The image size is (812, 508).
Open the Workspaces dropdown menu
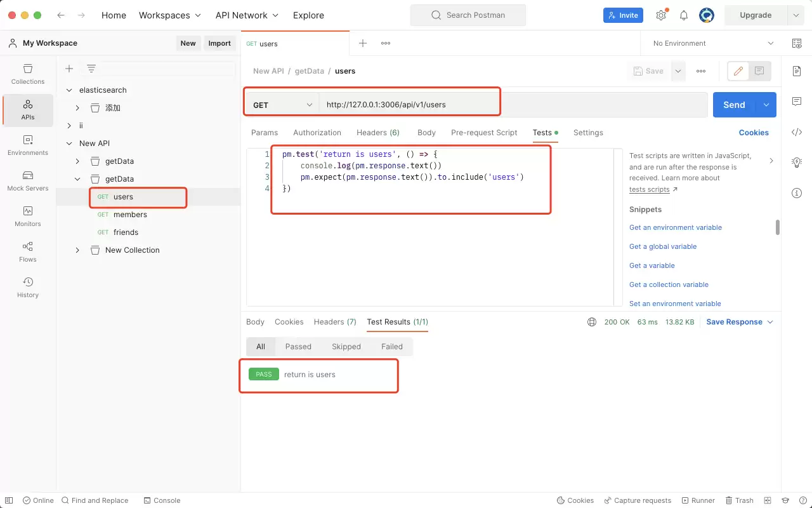pyautogui.click(x=170, y=15)
